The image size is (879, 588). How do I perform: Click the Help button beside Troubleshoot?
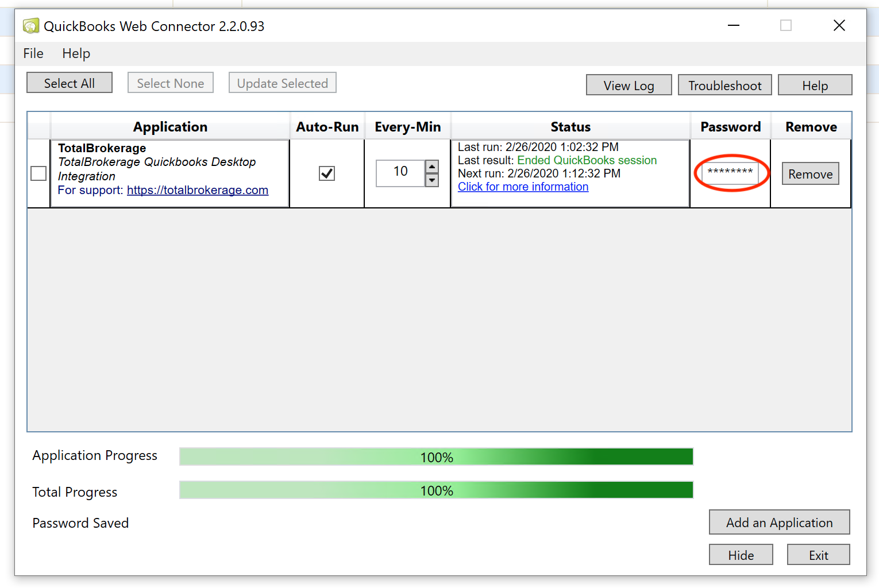tap(815, 85)
